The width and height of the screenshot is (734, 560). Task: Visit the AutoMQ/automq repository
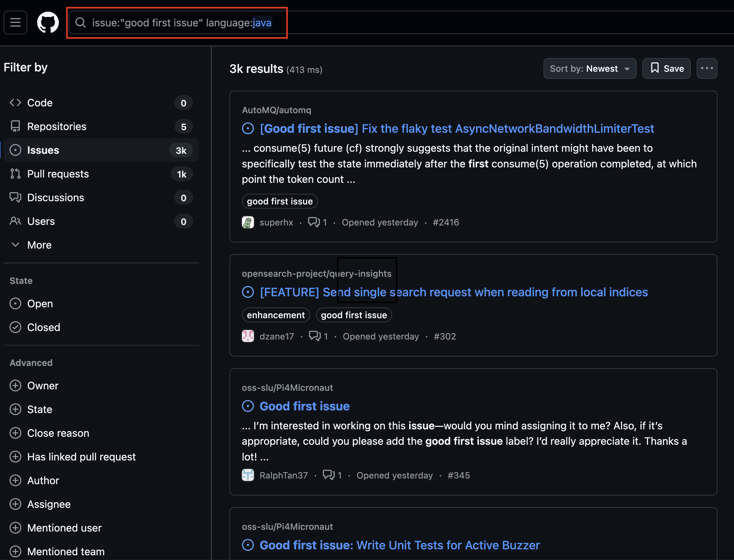(277, 110)
